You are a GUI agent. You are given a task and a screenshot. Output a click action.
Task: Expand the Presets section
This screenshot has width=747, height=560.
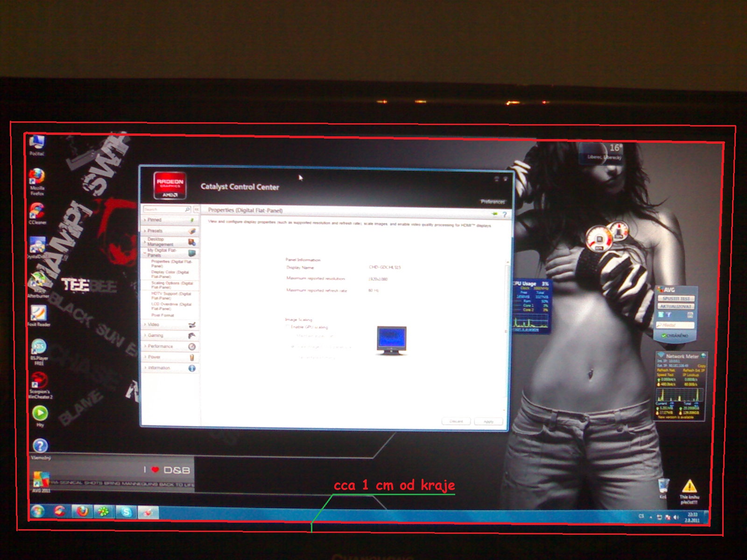tap(169, 231)
